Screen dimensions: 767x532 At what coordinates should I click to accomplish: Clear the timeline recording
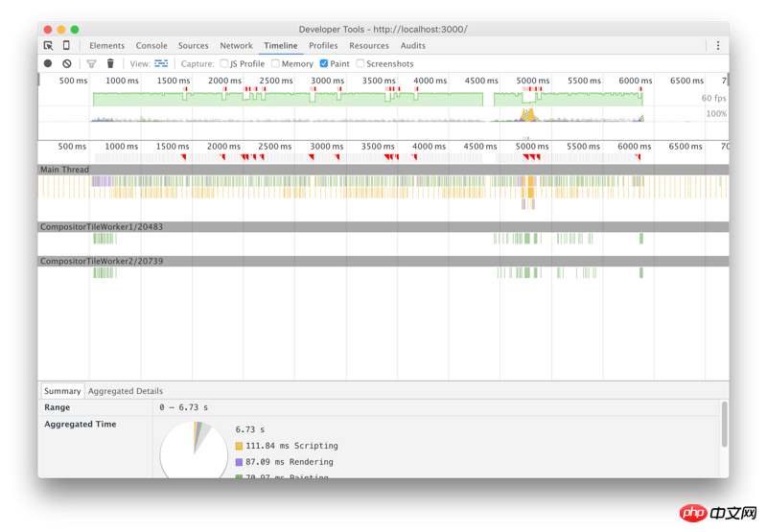point(67,63)
